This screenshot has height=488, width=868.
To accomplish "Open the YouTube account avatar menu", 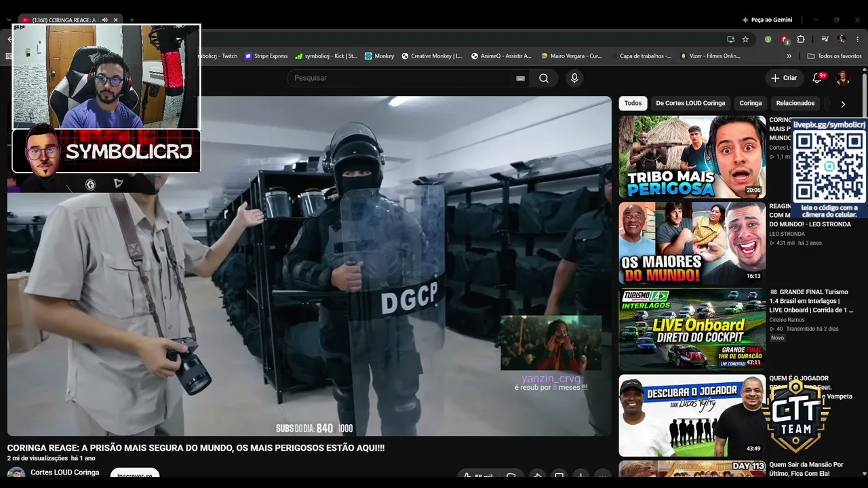I will click(x=843, y=78).
